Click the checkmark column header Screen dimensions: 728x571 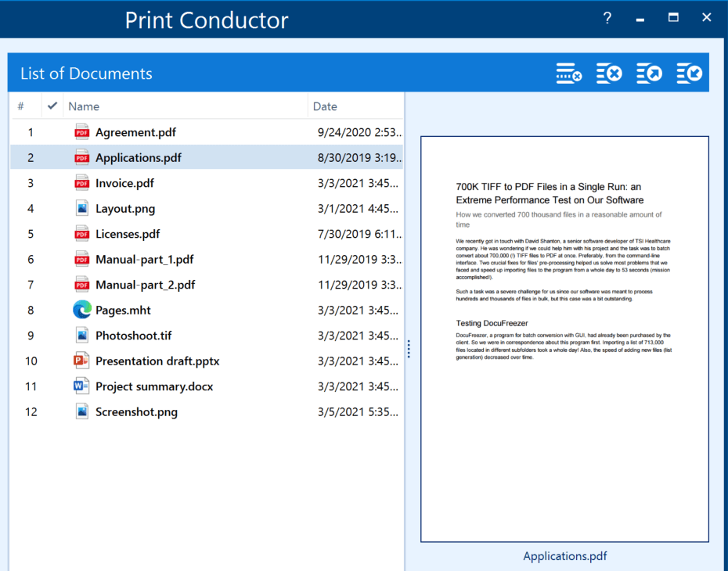(x=52, y=106)
